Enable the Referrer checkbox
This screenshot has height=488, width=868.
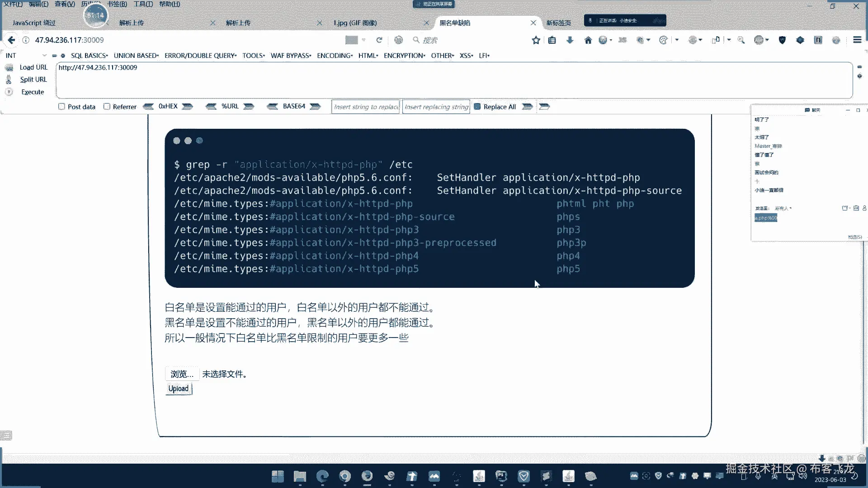107,107
